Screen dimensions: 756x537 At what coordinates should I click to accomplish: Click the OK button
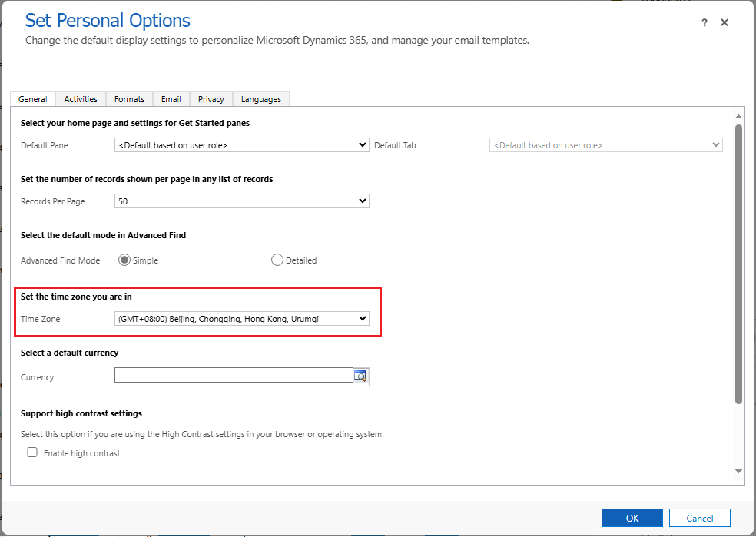pyautogui.click(x=632, y=518)
